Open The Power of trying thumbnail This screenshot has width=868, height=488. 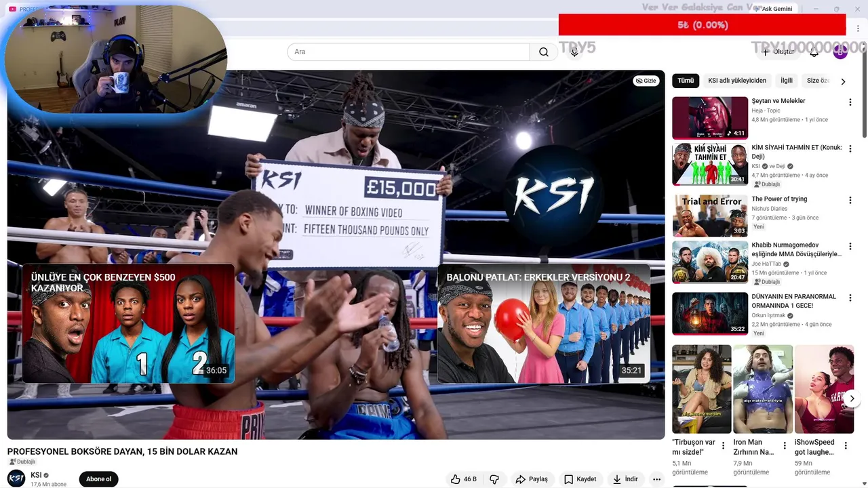click(x=710, y=216)
